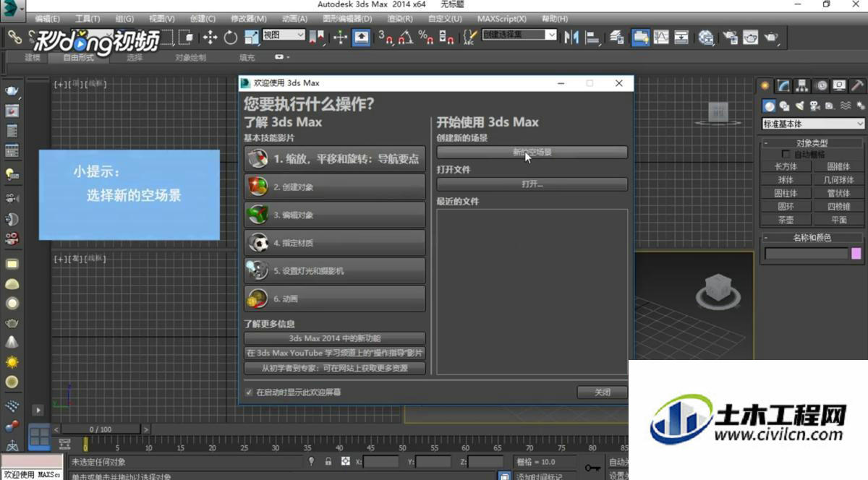Open the Modify command panel tab
Image resolution: width=868 pixels, height=480 pixels.
(784, 86)
